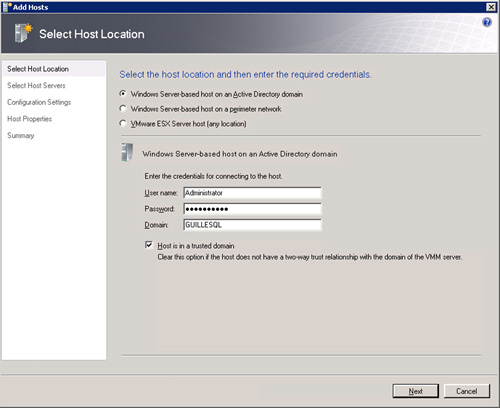
Task: Open the Select Host Location step
Action: click(x=38, y=69)
